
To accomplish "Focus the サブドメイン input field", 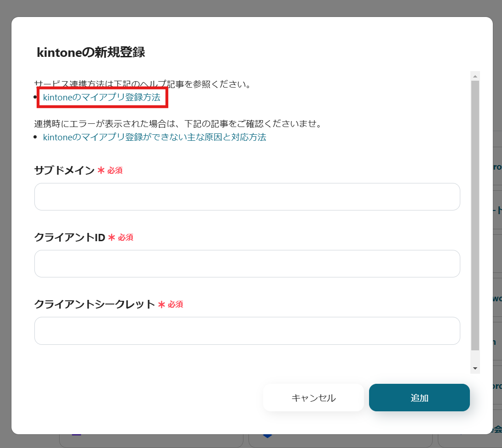I will tap(247, 197).
